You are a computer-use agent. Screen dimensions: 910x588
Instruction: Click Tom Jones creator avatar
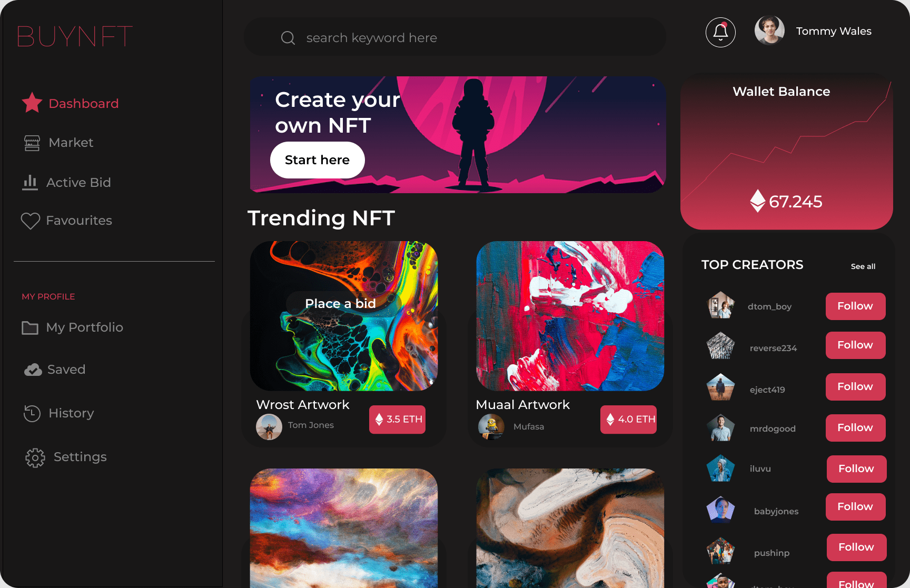(269, 427)
